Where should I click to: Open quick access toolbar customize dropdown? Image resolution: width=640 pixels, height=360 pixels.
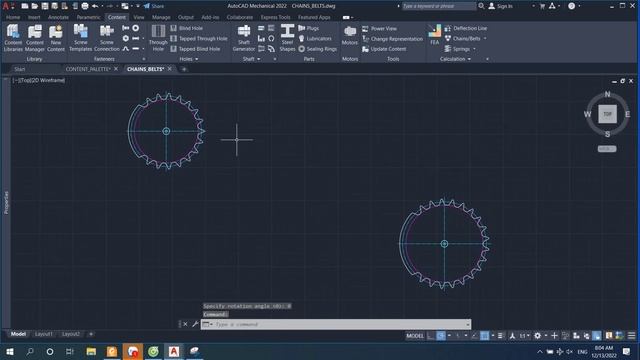pos(138,6)
